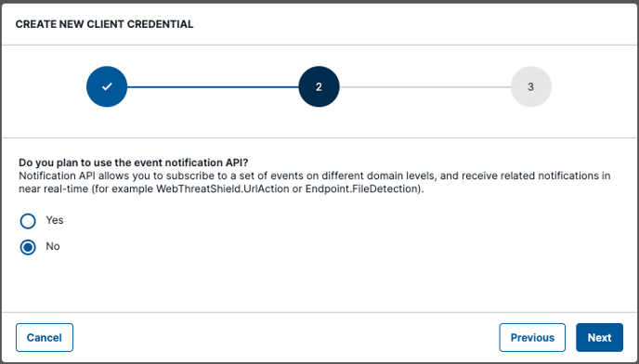Select the No radio button
The width and height of the screenshot is (639, 364).
click(28, 247)
